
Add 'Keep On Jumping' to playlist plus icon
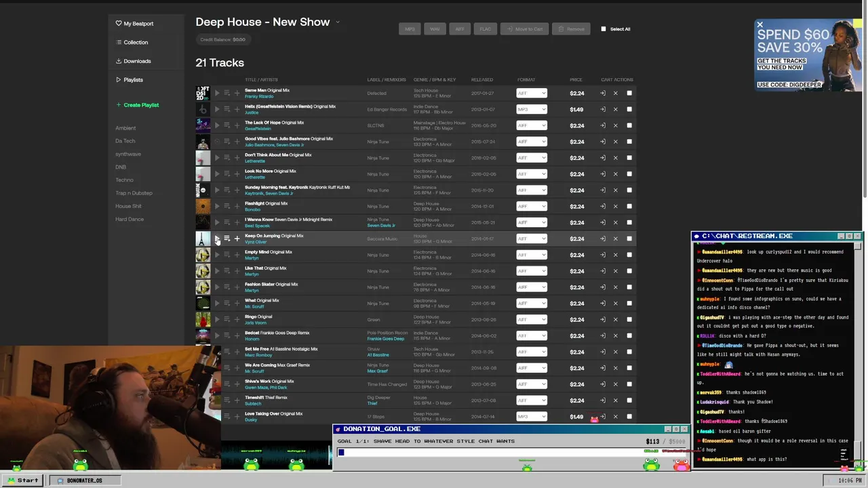click(x=237, y=239)
